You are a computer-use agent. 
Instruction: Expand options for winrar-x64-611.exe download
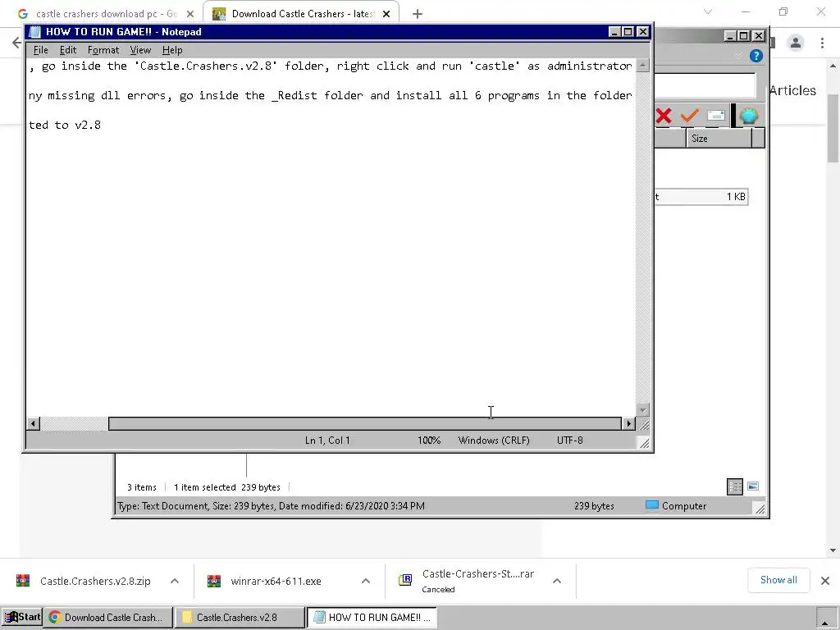366,582
